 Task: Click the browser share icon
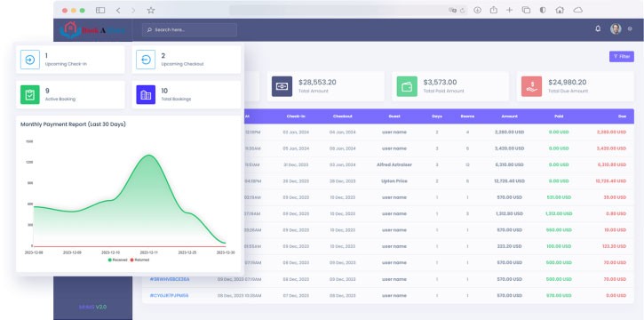493,11
